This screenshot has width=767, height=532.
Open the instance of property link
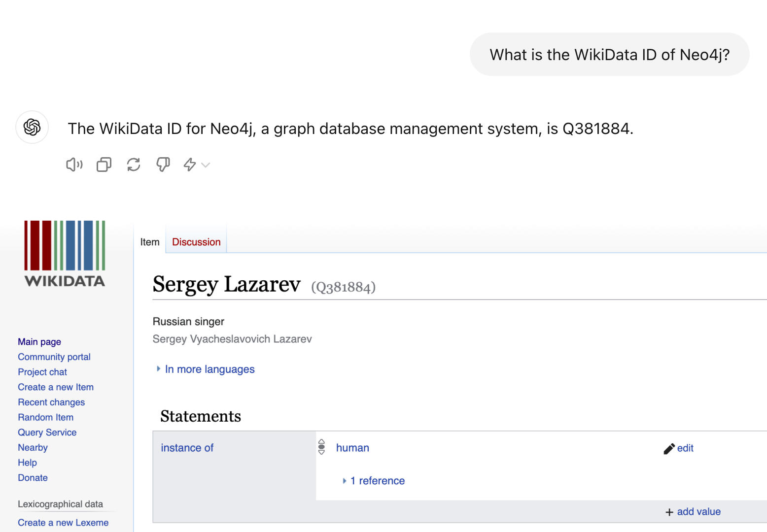click(187, 448)
